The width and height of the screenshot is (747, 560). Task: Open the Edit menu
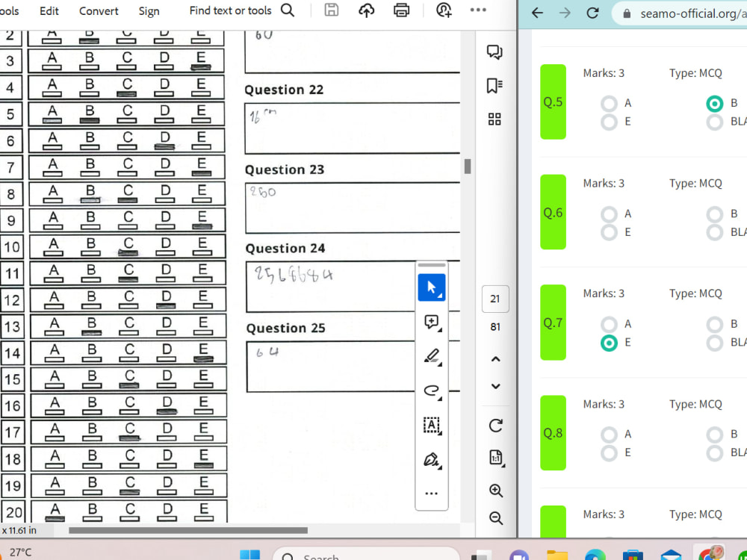click(x=49, y=11)
